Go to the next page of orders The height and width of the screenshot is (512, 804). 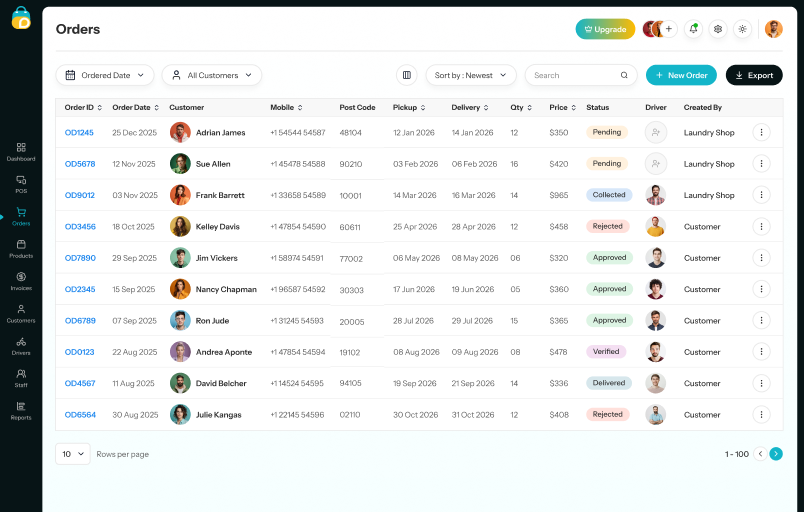[776, 454]
